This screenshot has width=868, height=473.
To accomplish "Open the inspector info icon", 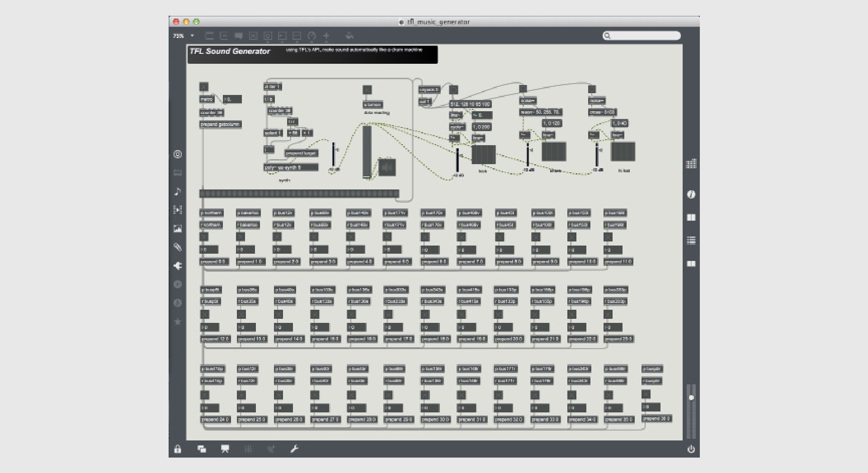I will [691, 194].
